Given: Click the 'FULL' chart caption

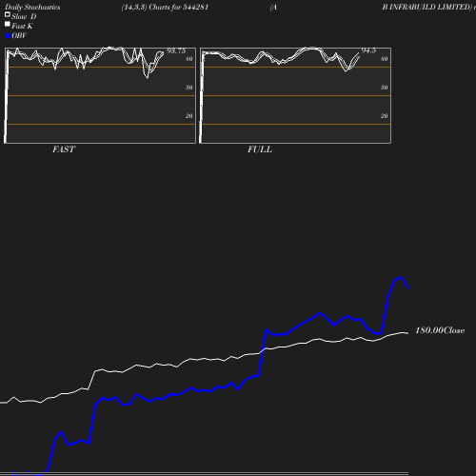Looking at the screenshot, I should pyautogui.click(x=260, y=149).
